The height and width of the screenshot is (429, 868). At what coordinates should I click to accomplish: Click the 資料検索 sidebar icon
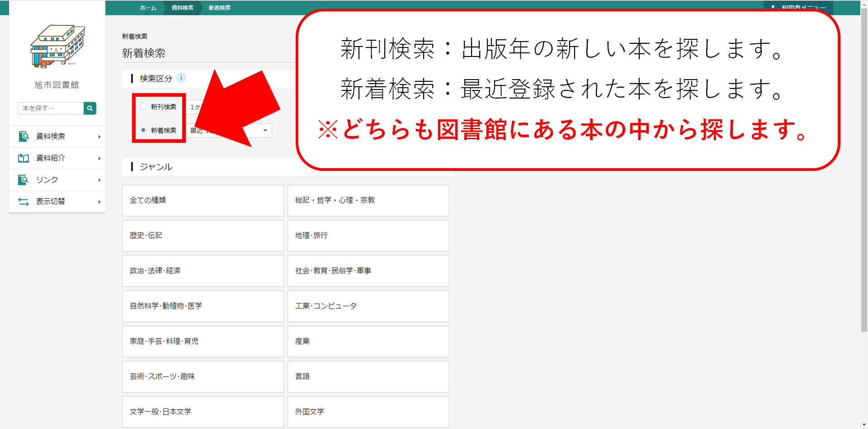[24, 136]
